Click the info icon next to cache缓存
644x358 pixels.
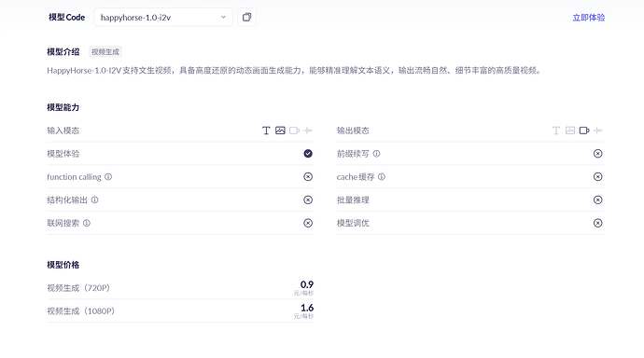(382, 177)
